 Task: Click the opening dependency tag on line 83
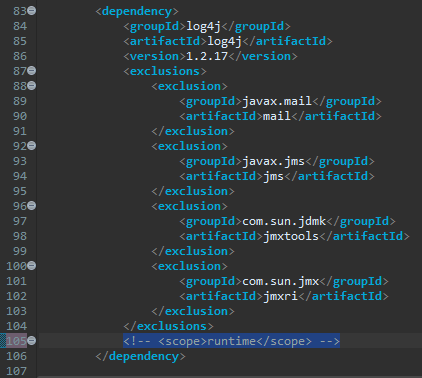(137, 11)
